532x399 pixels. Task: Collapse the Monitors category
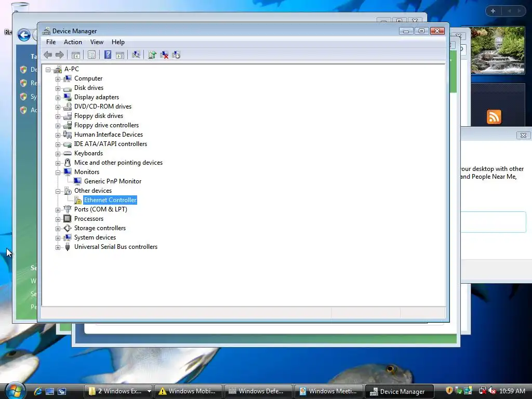click(x=58, y=172)
